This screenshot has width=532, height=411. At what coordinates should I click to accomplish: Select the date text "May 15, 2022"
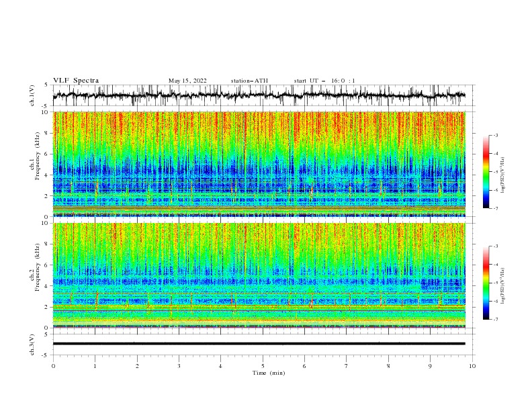point(187,81)
